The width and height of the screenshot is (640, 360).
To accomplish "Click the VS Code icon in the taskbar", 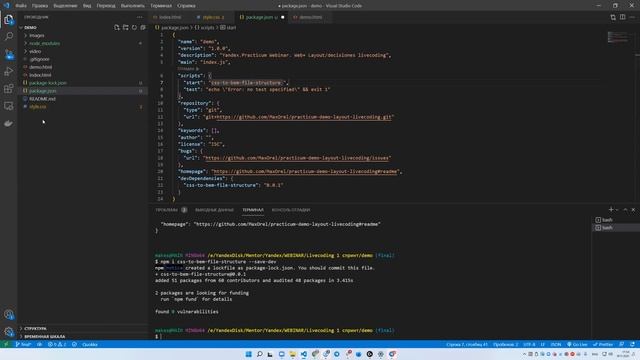I will click(x=304, y=354).
